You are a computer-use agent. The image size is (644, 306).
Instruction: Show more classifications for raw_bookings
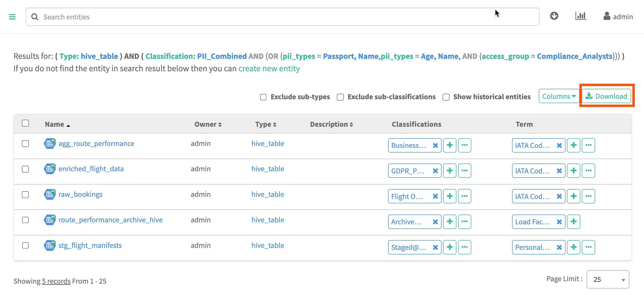click(x=464, y=196)
